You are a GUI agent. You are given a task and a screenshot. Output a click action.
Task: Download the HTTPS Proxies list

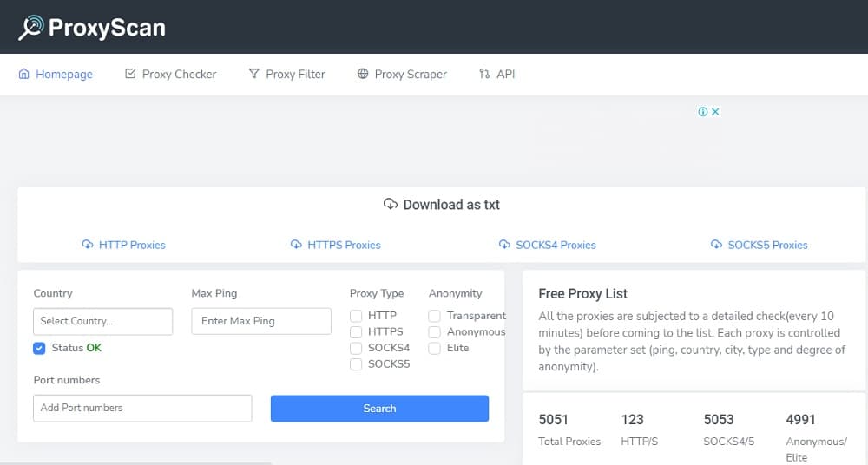pyautogui.click(x=344, y=245)
